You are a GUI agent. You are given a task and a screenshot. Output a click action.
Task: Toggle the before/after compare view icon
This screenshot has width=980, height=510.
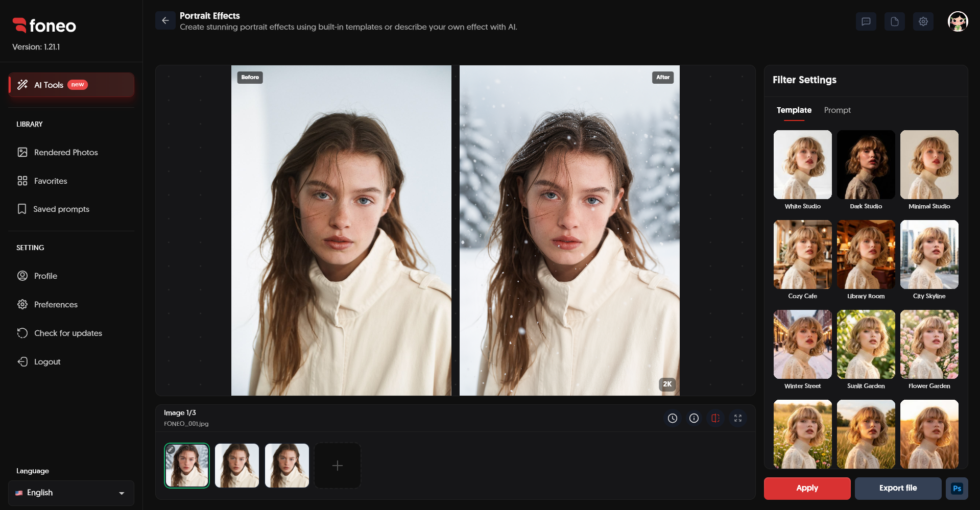click(715, 418)
